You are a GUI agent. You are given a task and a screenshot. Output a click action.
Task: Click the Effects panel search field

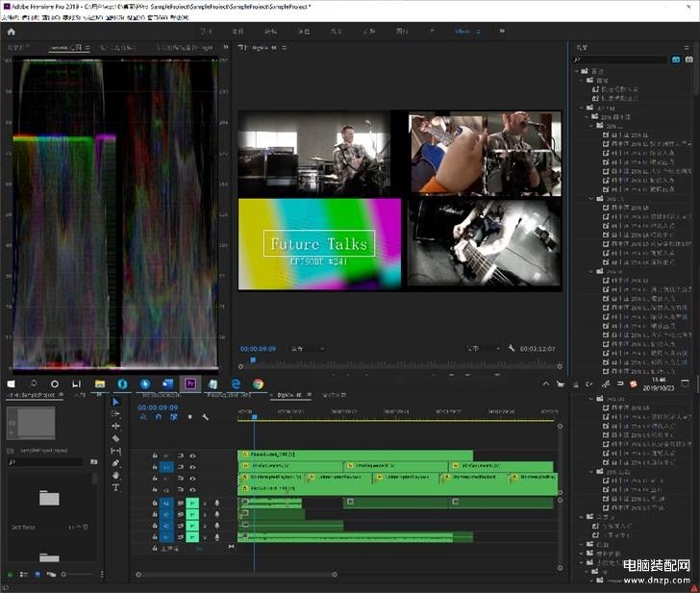[x=620, y=60]
